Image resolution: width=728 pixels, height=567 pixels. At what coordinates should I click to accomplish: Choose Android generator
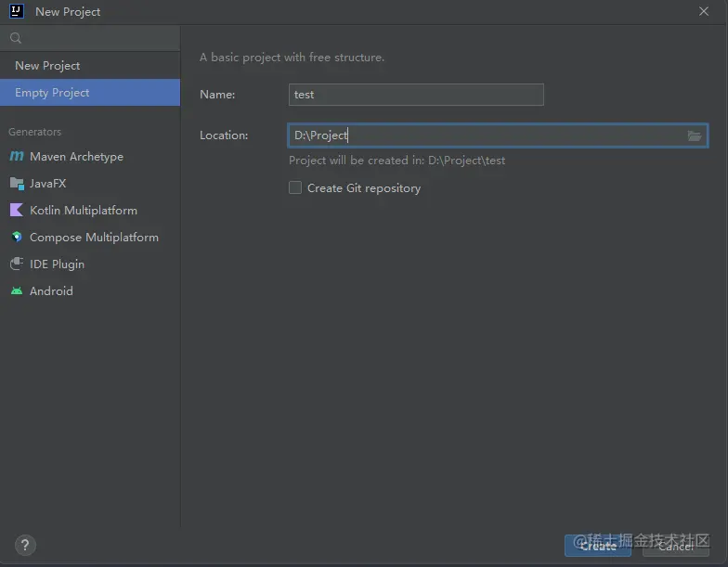click(90, 291)
